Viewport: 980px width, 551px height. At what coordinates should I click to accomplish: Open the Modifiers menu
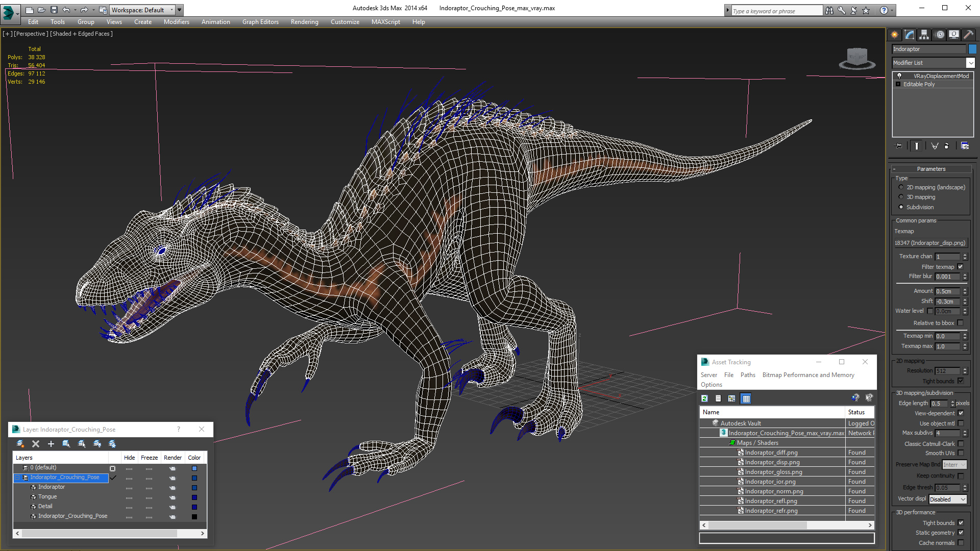click(x=176, y=22)
